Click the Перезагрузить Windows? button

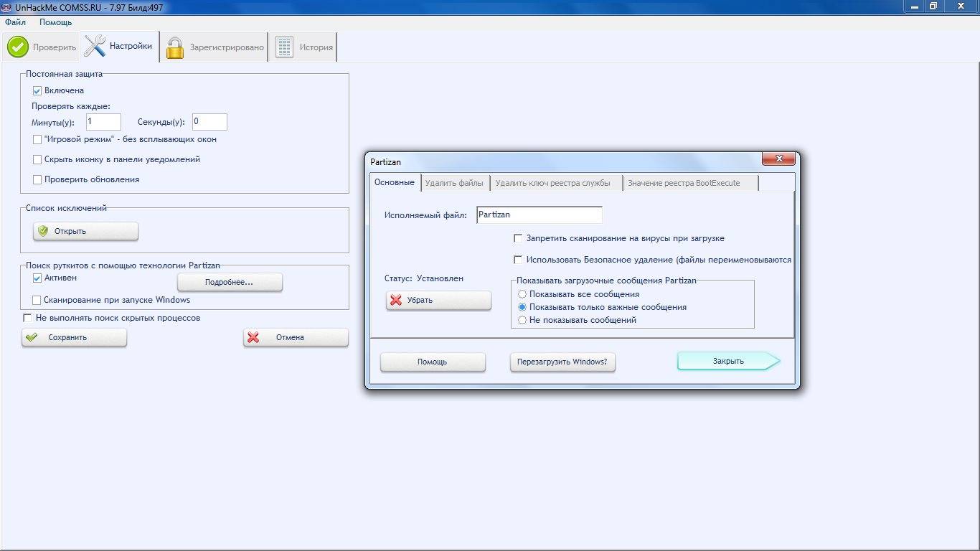[562, 362]
